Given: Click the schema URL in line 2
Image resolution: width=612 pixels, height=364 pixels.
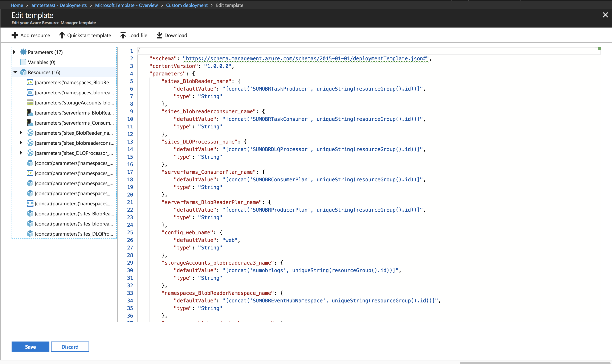Looking at the screenshot, I should point(306,58).
